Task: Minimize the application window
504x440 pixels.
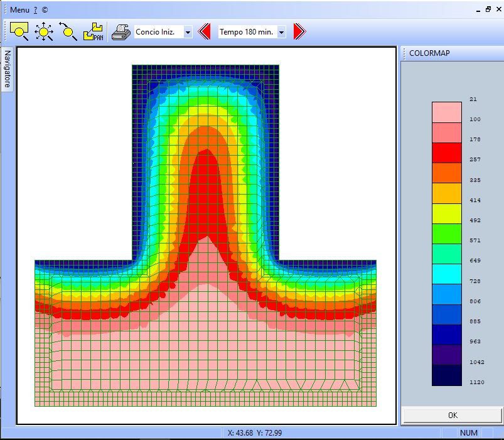Action: (x=478, y=10)
